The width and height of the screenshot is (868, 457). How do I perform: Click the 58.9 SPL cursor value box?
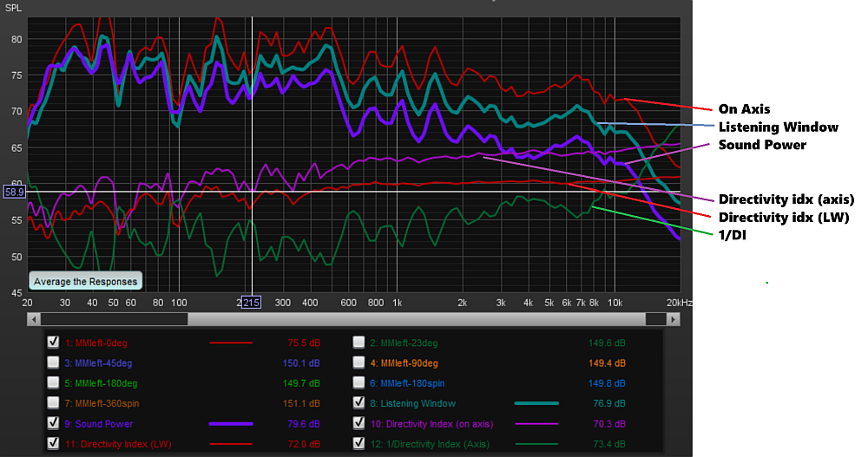pos(15,191)
